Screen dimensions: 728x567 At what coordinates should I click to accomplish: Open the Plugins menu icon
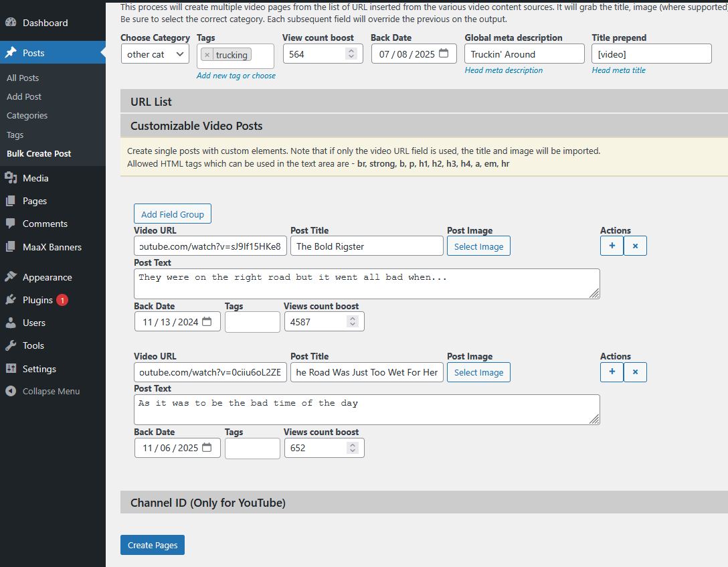click(x=11, y=300)
